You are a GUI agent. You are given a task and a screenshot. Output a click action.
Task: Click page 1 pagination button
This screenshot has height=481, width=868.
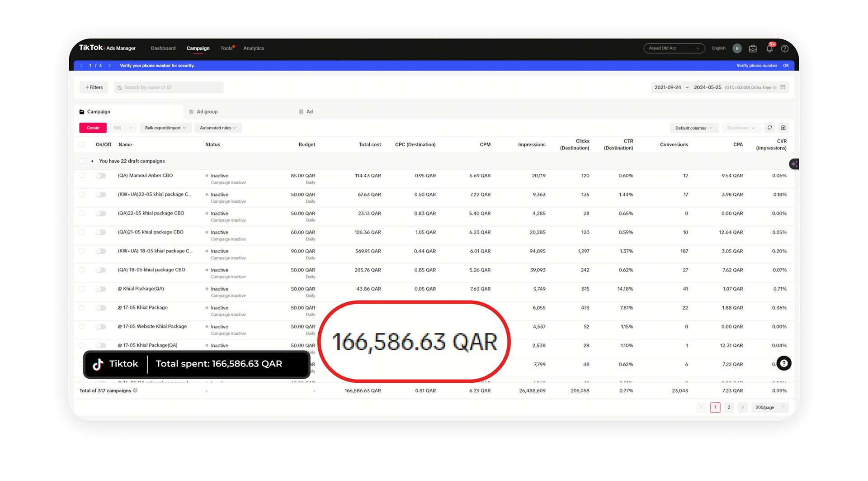coord(715,407)
